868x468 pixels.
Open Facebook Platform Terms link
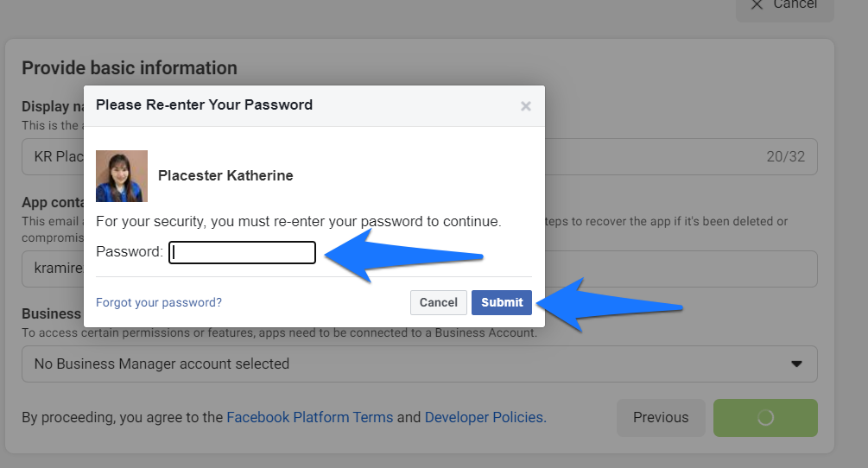point(310,417)
